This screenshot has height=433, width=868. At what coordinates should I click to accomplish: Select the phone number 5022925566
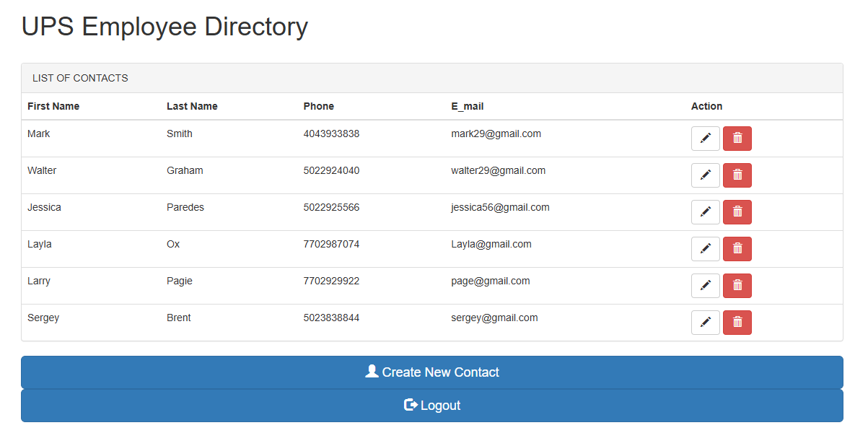click(x=331, y=207)
